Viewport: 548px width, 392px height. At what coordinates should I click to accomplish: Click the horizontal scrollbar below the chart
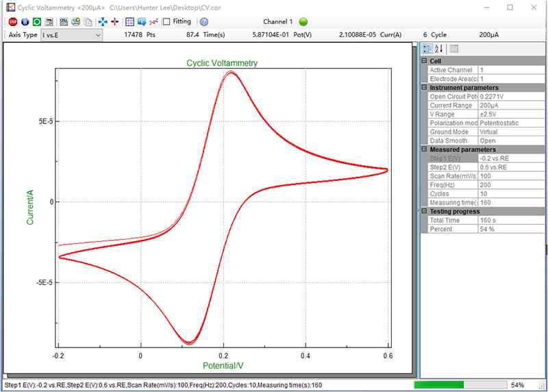(210, 376)
